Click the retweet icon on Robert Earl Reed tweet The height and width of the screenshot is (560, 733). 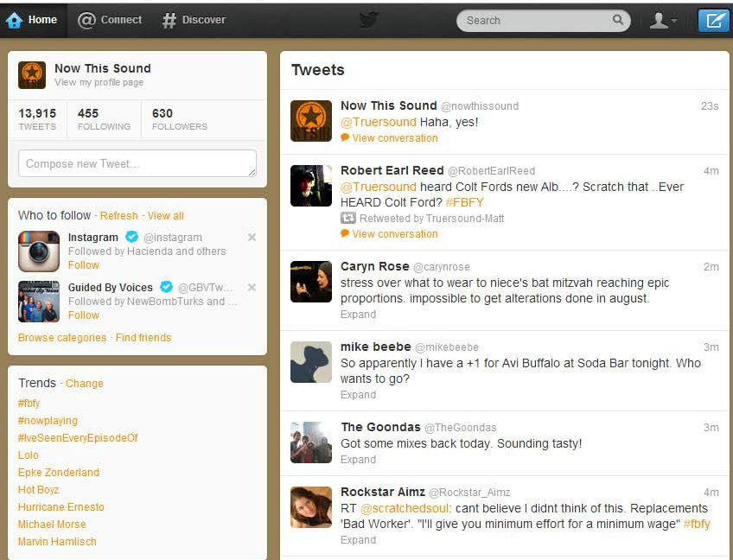tap(347, 218)
